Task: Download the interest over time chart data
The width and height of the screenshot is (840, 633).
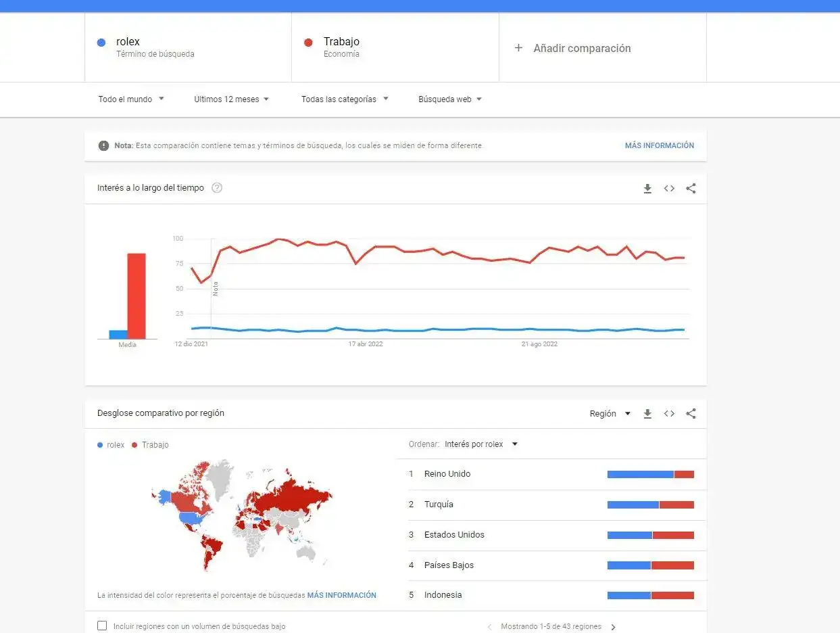Action: 647,189
